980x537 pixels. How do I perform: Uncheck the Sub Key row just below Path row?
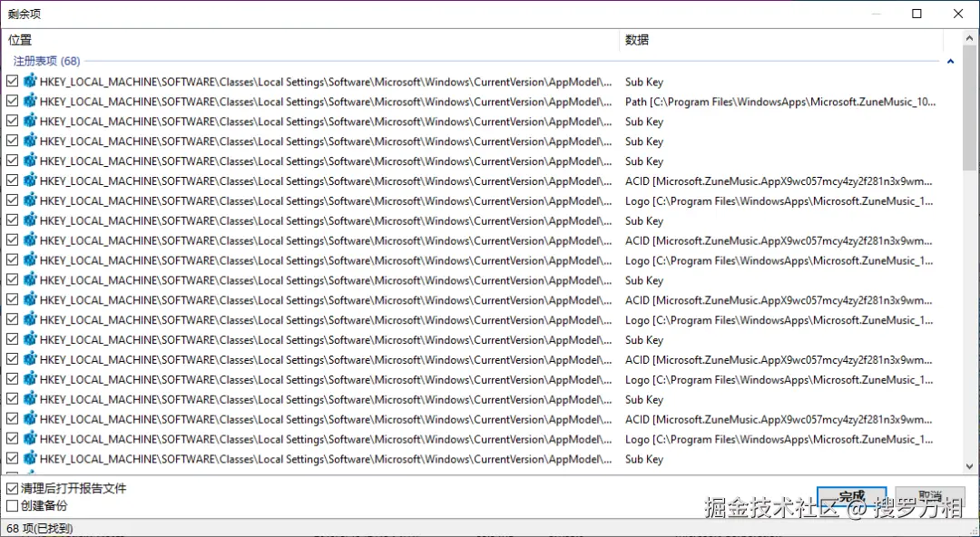12,121
